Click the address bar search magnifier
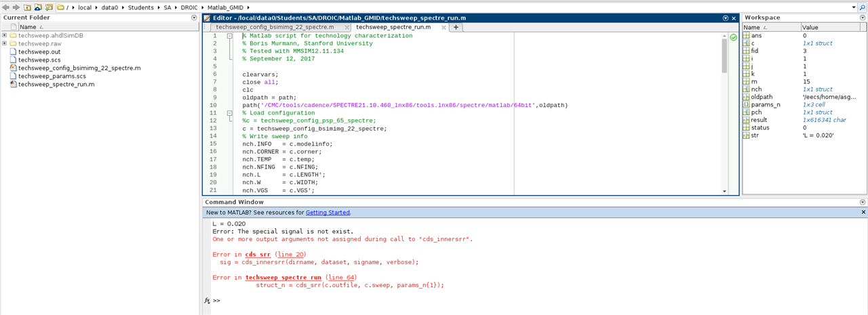Screen dimensions: 868x315 pos(863,7)
